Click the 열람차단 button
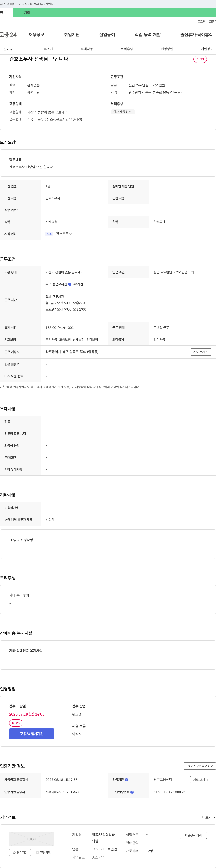The image size is (216, 868). (x=43, y=852)
